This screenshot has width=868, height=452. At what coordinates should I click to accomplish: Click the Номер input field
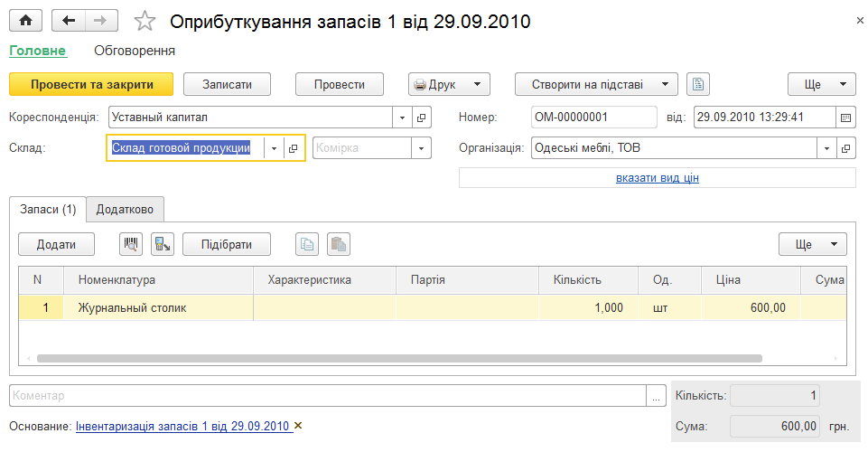point(593,118)
